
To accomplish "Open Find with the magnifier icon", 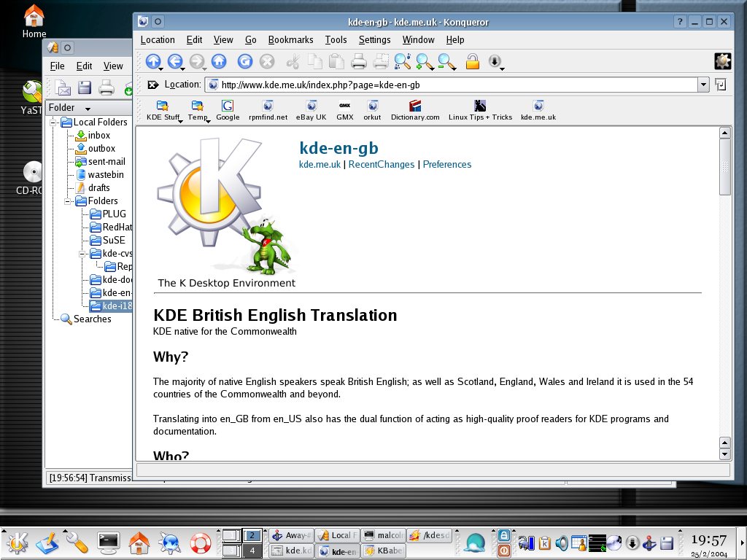I will click(403, 61).
